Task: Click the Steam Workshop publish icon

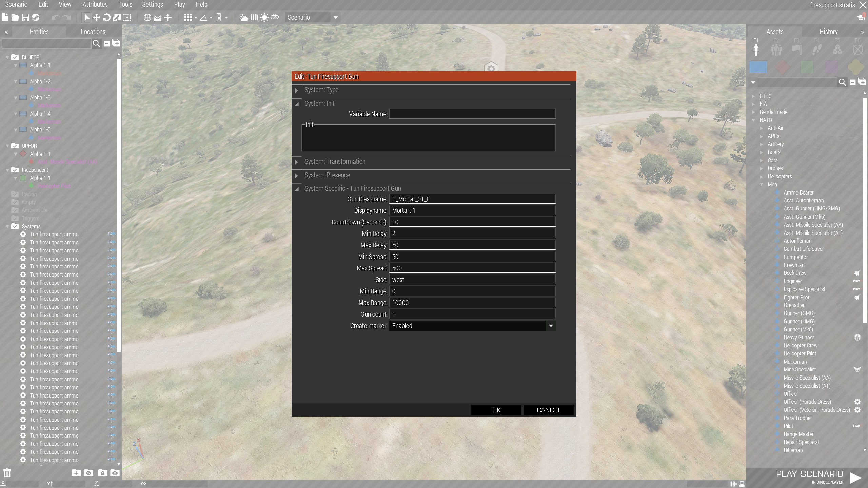Action: point(36,17)
